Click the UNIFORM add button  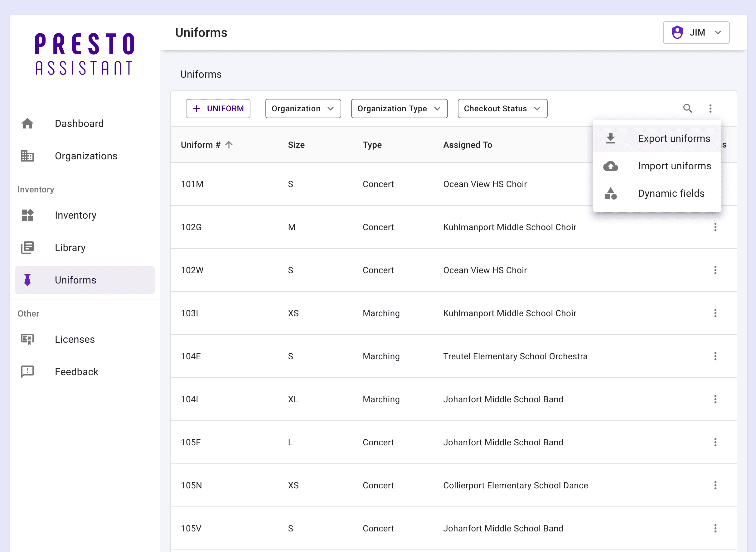tap(218, 108)
